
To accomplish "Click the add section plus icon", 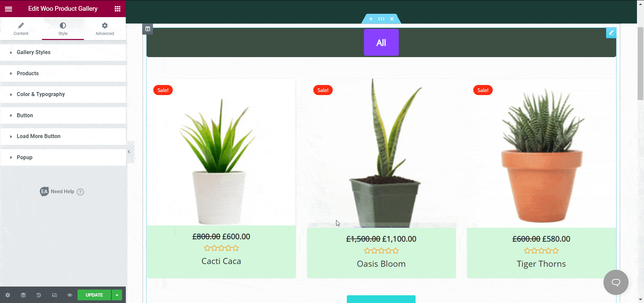I will point(371,19).
